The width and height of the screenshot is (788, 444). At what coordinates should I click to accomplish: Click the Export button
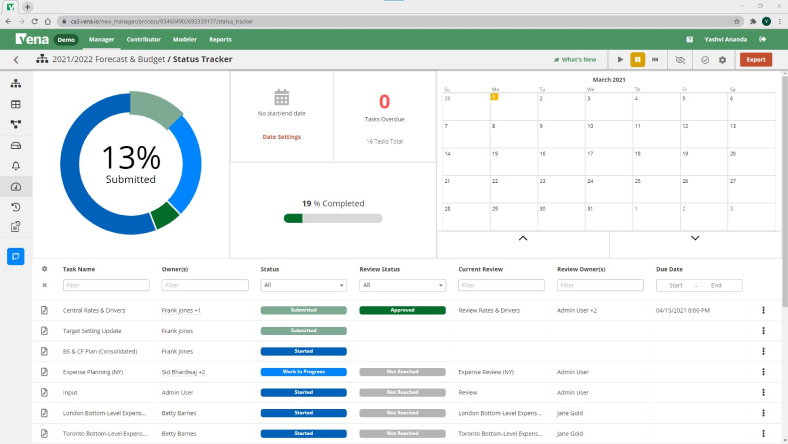756,59
